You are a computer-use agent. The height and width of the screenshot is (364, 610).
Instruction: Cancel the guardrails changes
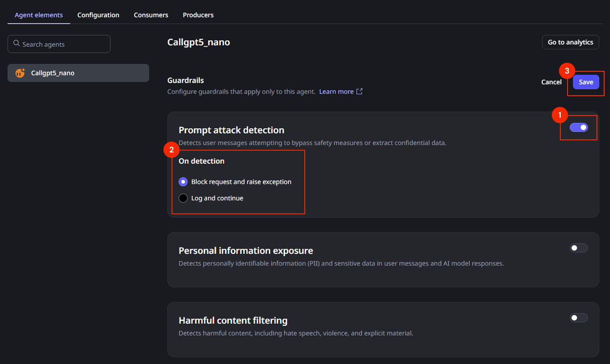pyautogui.click(x=551, y=82)
